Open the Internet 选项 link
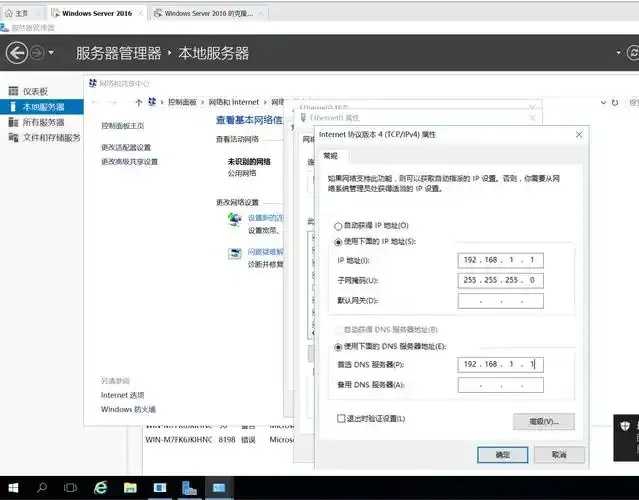 pyautogui.click(x=122, y=395)
